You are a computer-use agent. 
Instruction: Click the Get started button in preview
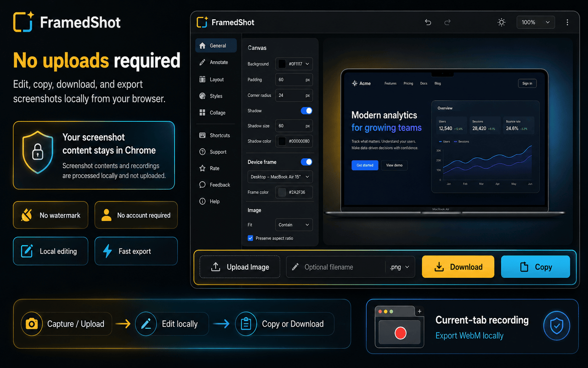[x=365, y=165]
